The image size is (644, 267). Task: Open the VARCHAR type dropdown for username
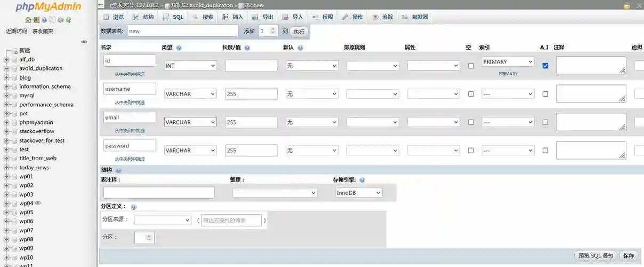190,94
